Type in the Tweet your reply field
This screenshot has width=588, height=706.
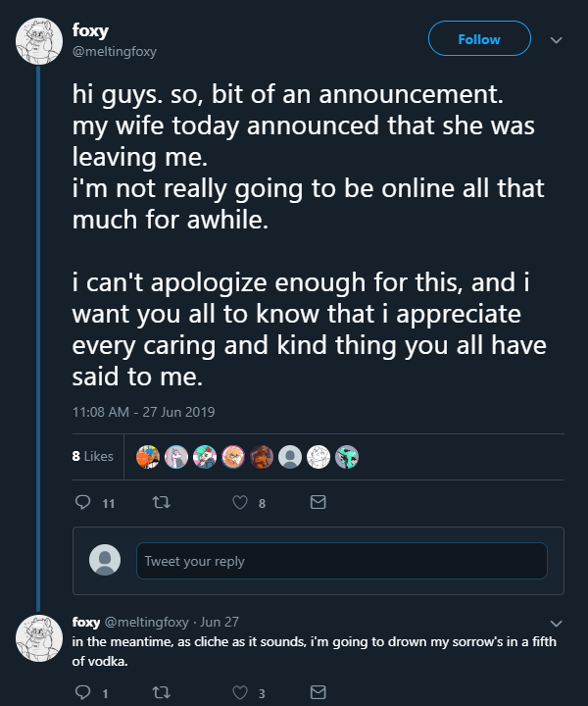pos(341,561)
